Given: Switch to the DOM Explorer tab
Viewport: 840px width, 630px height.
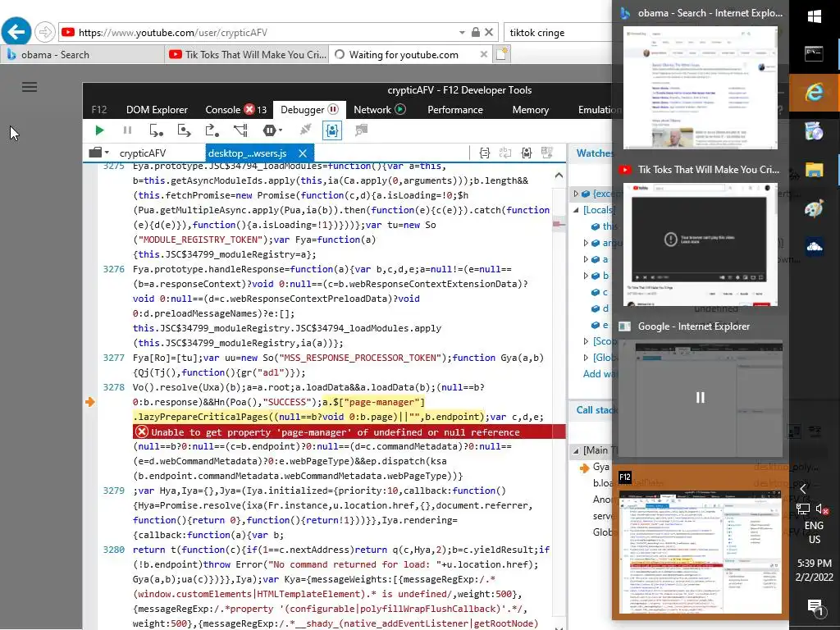Looking at the screenshot, I should pyautogui.click(x=157, y=110).
